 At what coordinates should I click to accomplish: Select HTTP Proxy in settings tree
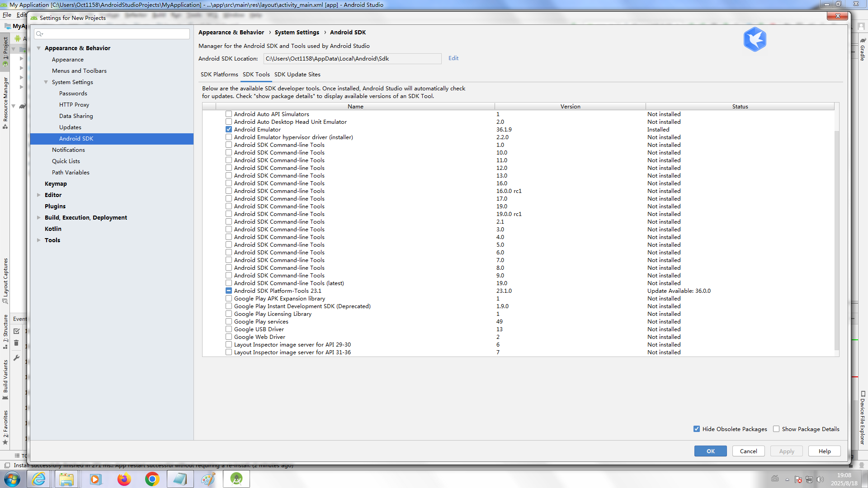(x=74, y=104)
